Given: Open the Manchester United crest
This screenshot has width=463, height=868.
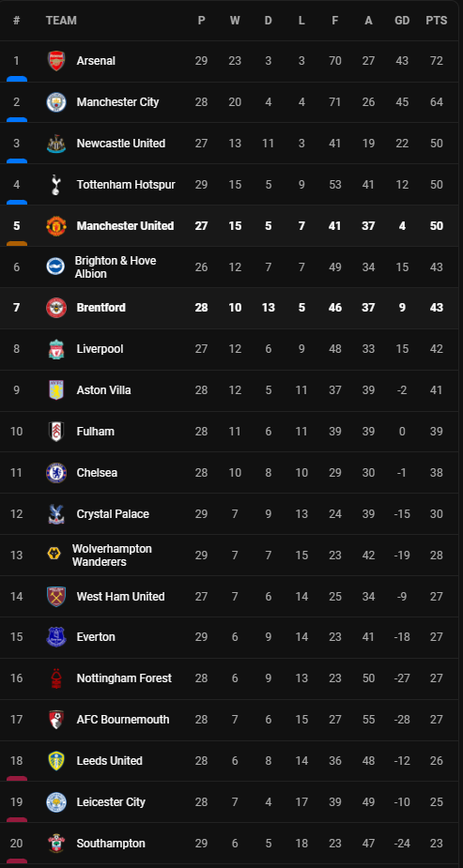Looking at the screenshot, I should [56, 226].
